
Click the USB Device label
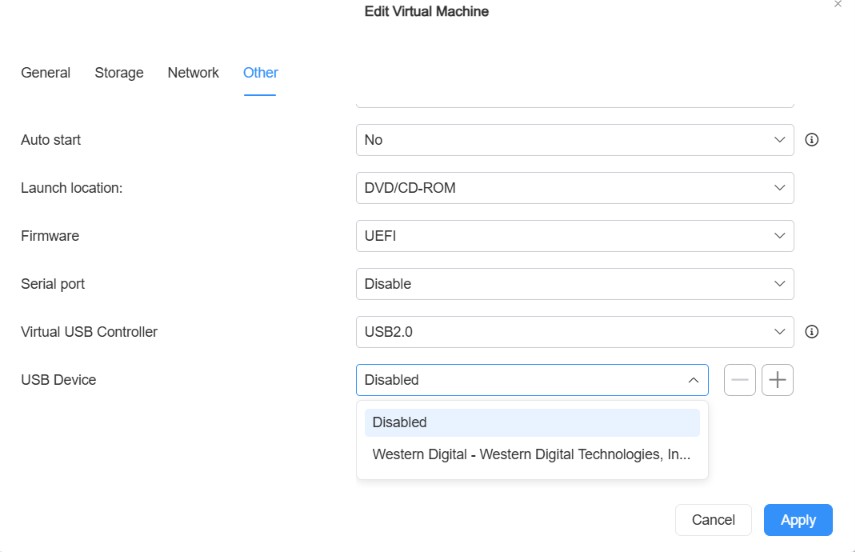(58, 380)
